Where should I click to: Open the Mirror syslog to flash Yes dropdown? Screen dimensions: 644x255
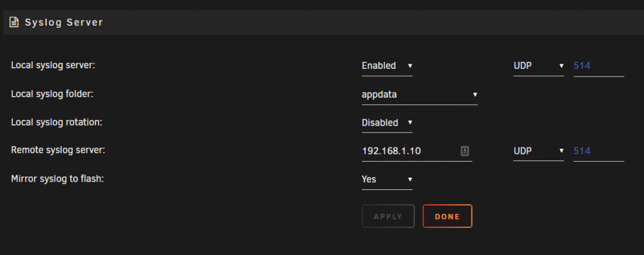(x=387, y=180)
